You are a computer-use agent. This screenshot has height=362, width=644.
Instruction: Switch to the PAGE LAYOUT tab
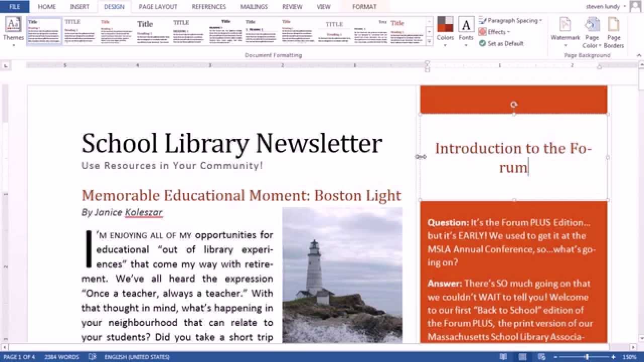tap(158, 7)
